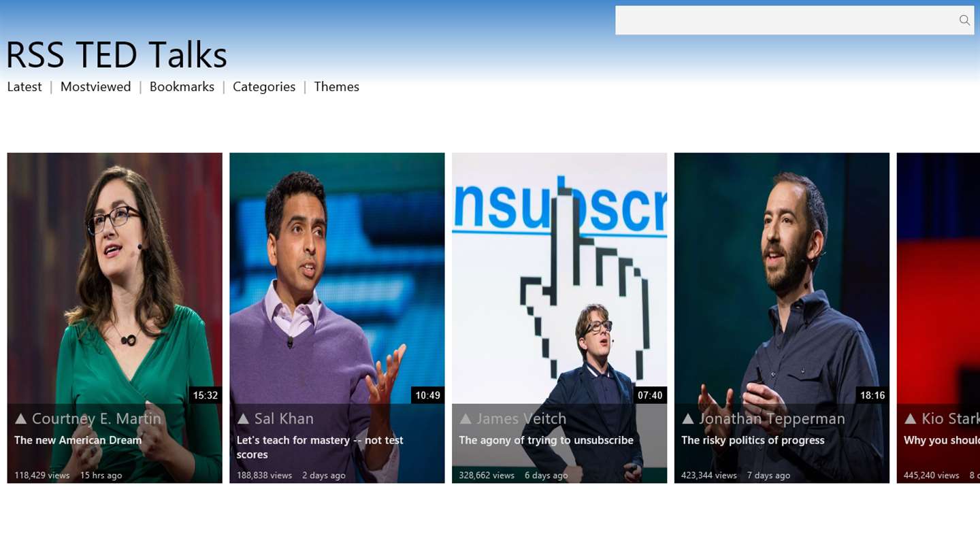This screenshot has height=551, width=980.
Task: Click the "2 days ago" timestamp
Action: pyautogui.click(x=324, y=475)
